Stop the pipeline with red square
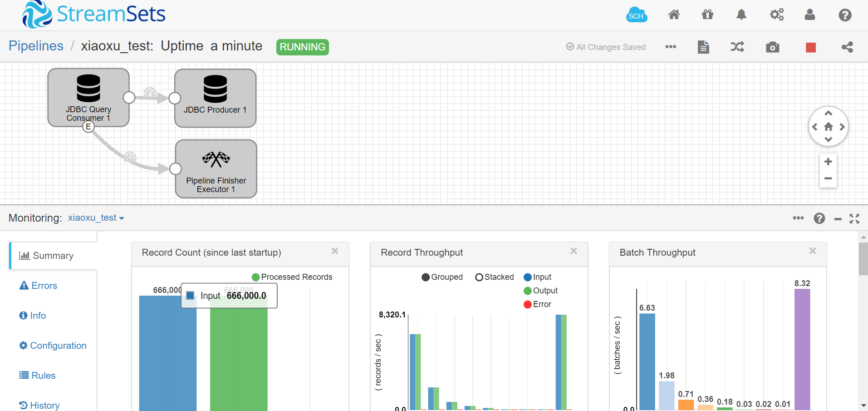Screen dimensions: 868x411 811,47
